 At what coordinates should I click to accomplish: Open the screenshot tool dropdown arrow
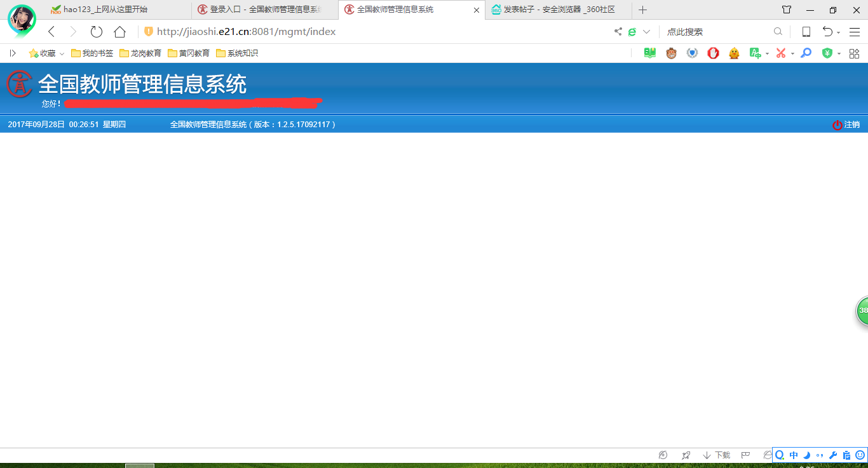[x=792, y=53]
